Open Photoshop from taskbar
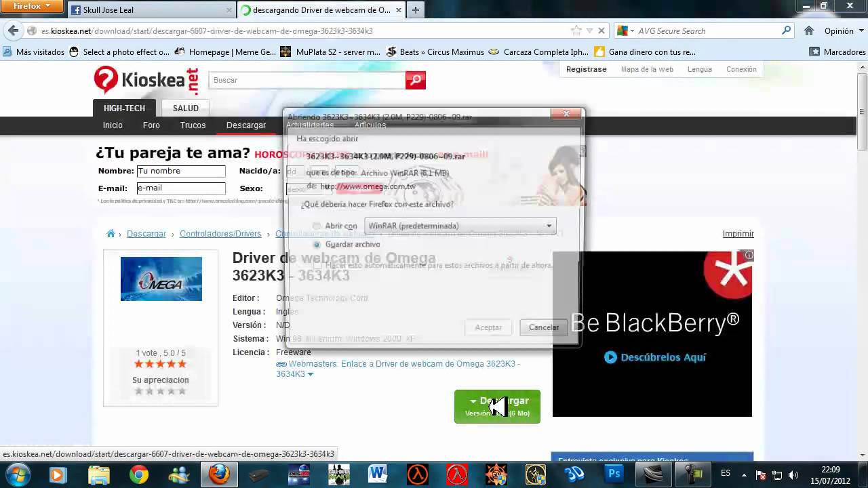The image size is (868, 488). (614, 474)
